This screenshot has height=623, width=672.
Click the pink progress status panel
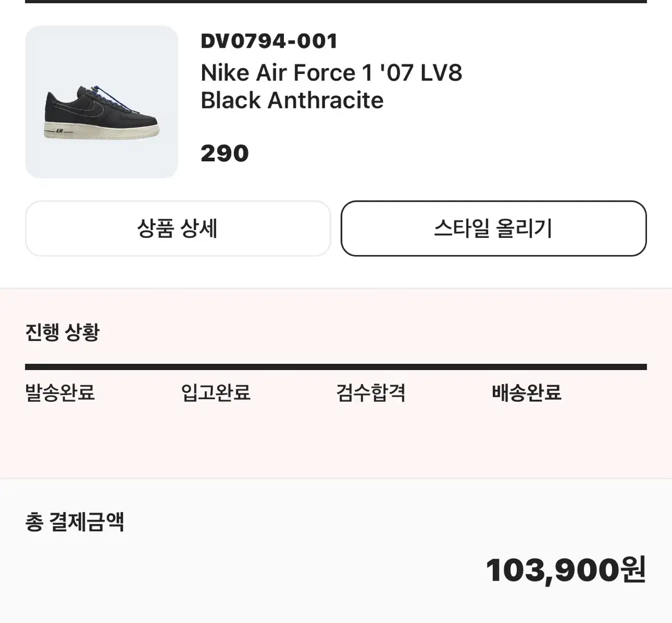click(336, 384)
